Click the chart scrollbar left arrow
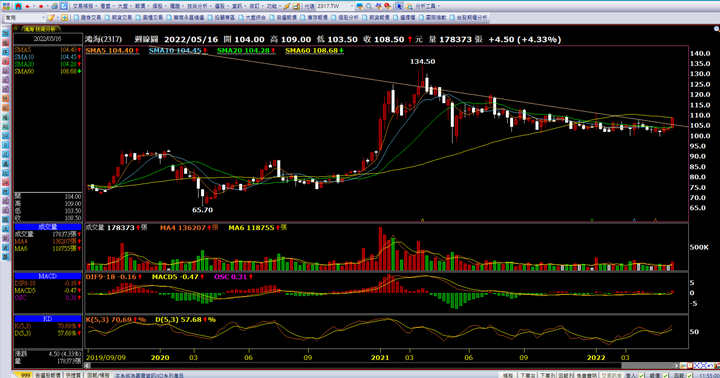This screenshot has width=720, height=378. coord(87,366)
